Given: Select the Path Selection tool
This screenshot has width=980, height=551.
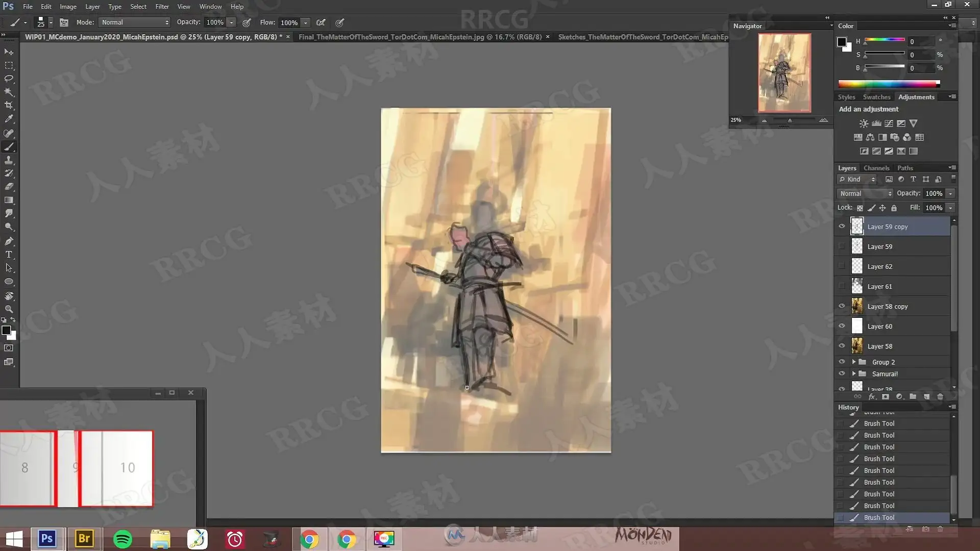Looking at the screenshot, I should coord(9,268).
